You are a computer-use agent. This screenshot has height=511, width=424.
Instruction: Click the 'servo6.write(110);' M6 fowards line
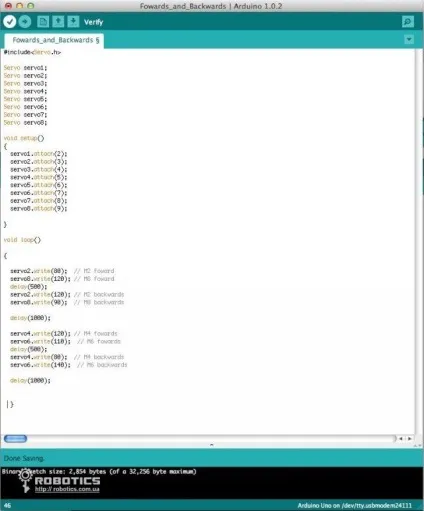[65, 342]
